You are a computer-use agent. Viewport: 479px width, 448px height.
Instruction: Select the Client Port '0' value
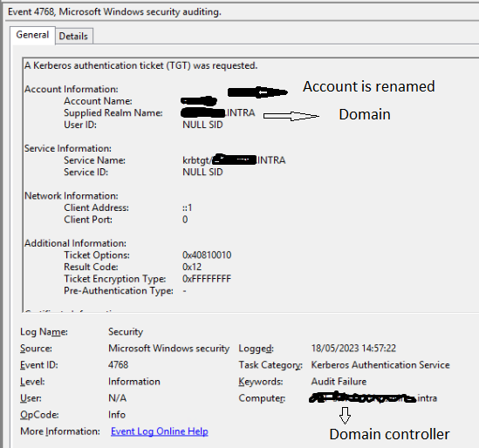click(185, 220)
